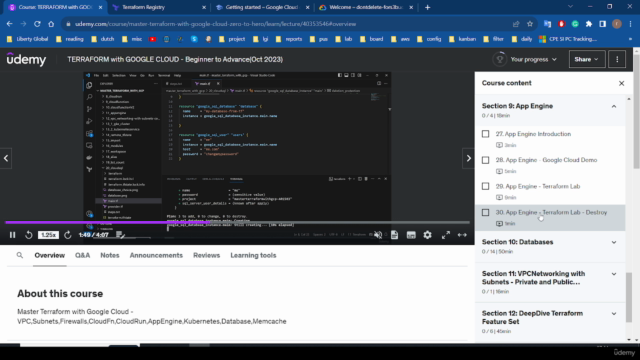This screenshot has height=360, width=640.
Task: Reload the current page
Action: 37,24
